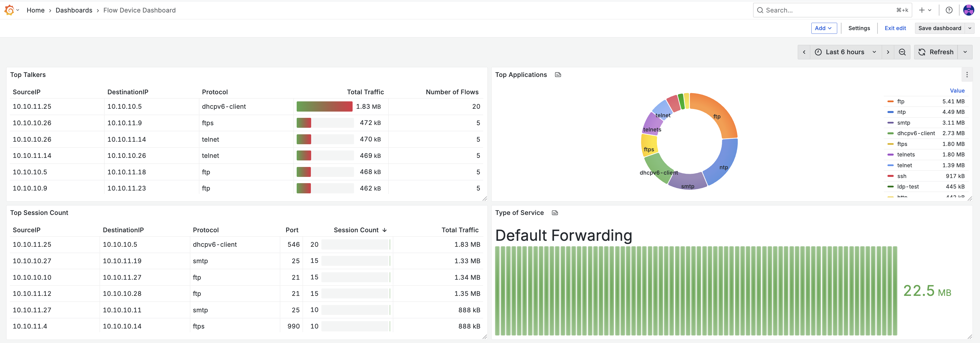Click the circular refresh arrows icon
This screenshot has width=980, height=343.
click(922, 52)
